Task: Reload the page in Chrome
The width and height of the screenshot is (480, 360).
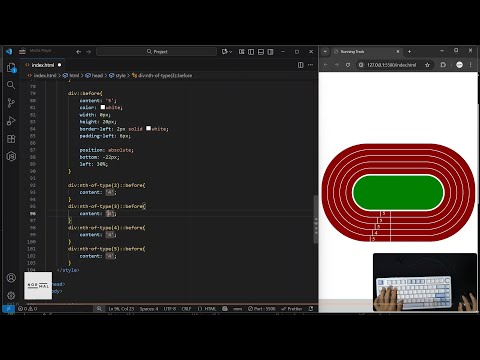Action: (x=348, y=65)
